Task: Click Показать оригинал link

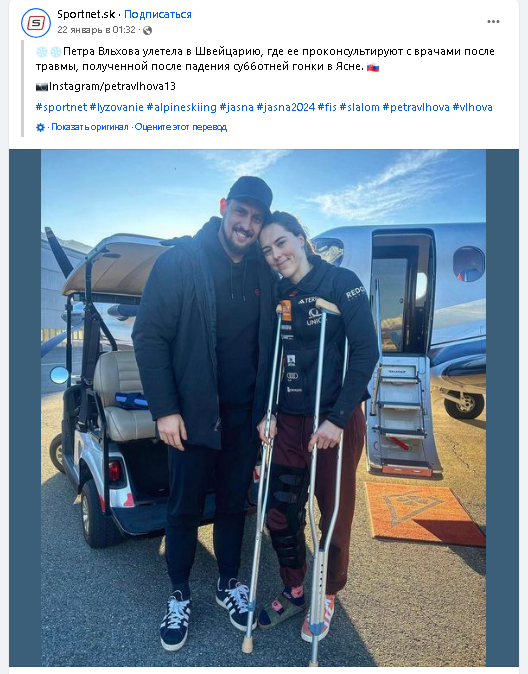Action: (x=89, y=127)
